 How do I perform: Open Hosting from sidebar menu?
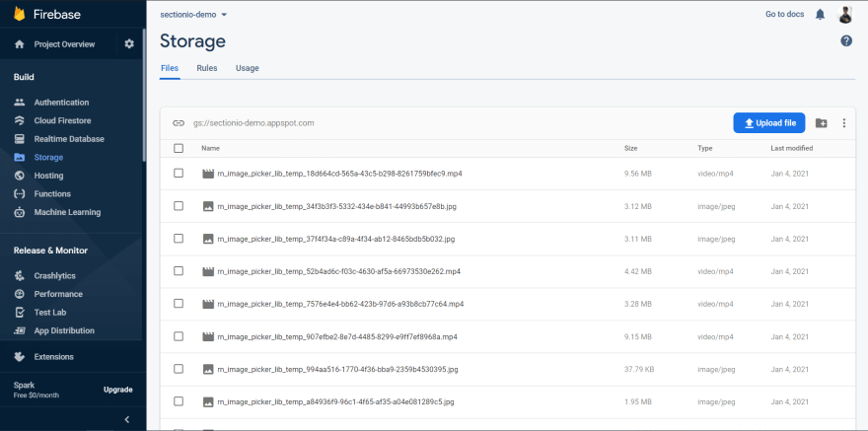click(48, 176)
